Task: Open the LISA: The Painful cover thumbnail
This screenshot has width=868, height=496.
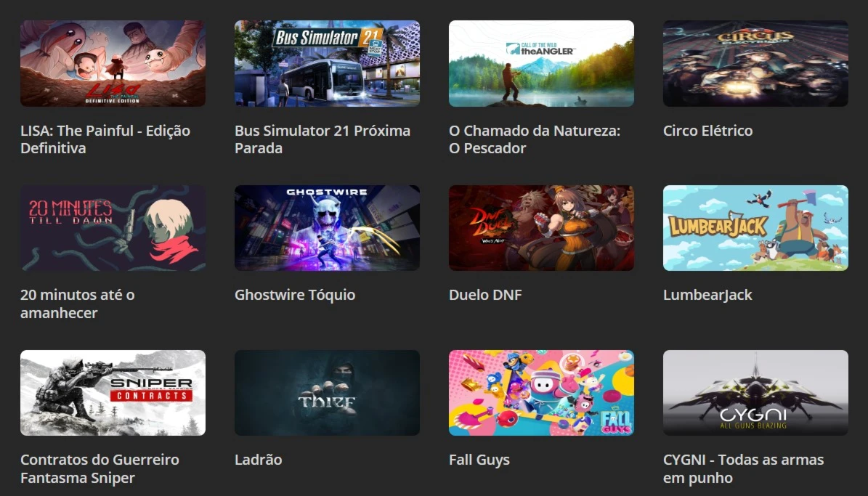Action: click(x=113, y=63)
